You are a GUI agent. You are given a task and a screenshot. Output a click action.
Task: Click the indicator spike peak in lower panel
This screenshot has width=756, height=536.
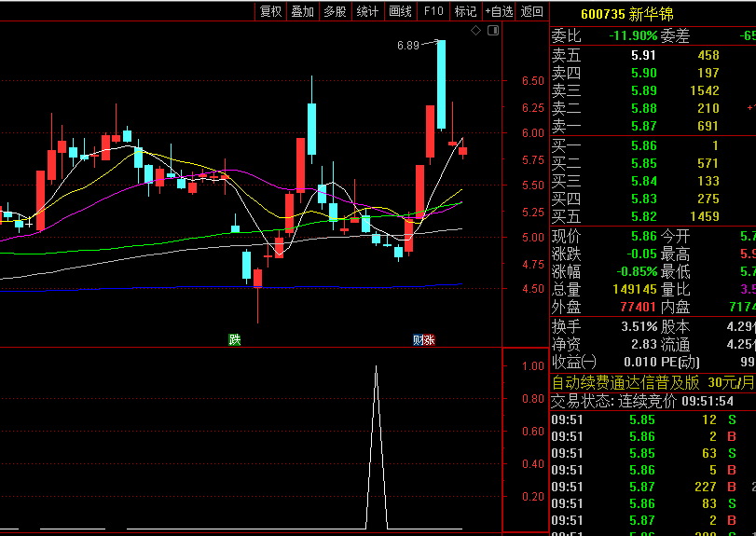(x=376, y=368)
